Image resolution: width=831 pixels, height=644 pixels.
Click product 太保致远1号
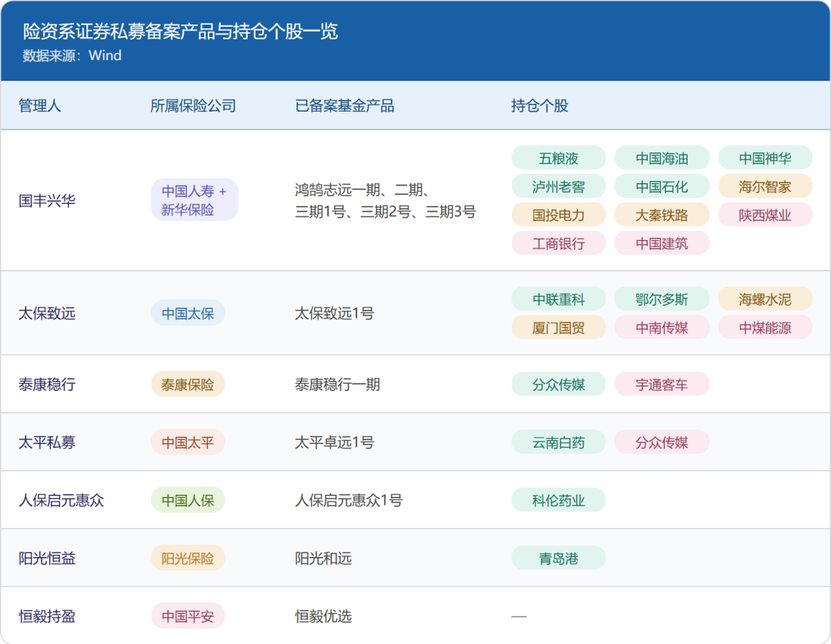335,313
